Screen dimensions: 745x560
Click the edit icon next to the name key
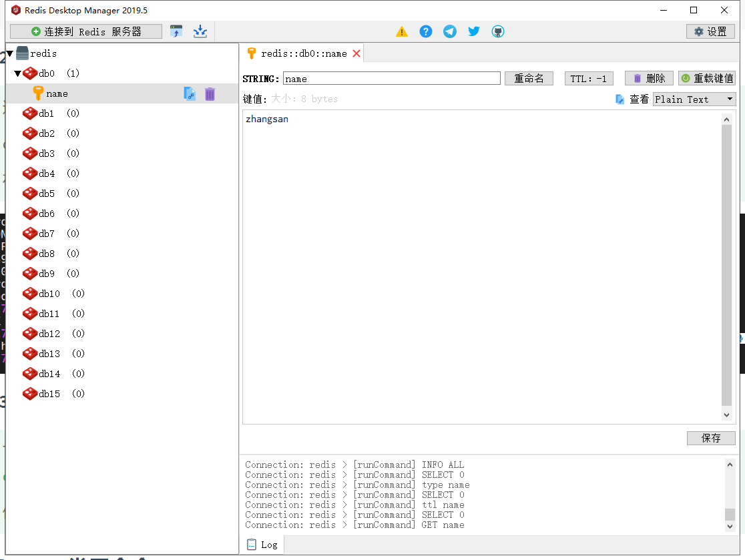point(189,93)
